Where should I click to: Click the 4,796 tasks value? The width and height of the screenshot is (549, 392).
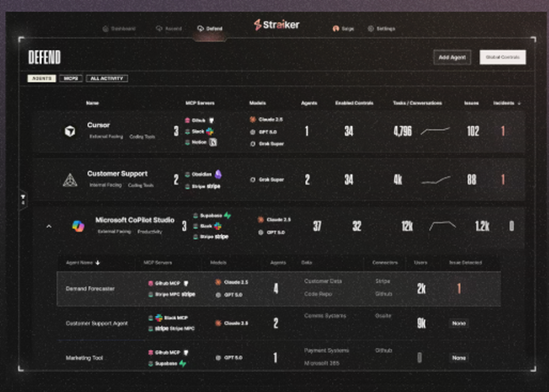pos(402,131)
